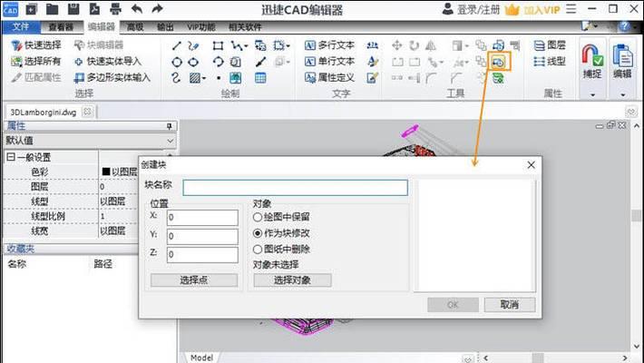Switch to the 编辑器 ribbon tab
644x363 pixels.
[x=101, y=27]
